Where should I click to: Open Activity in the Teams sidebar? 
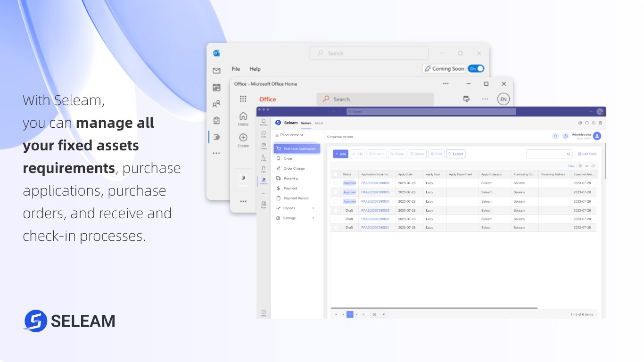pos(264,122)
